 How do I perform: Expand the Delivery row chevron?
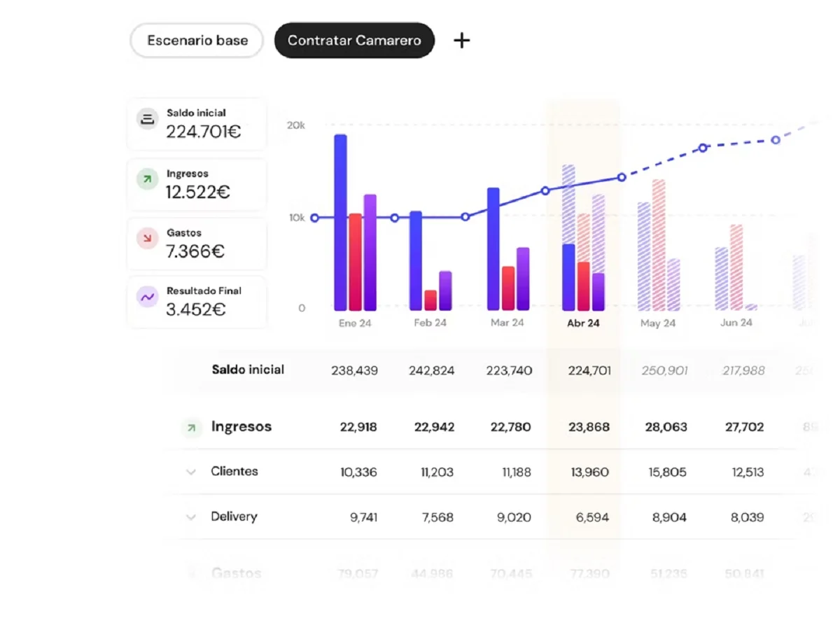coord(190,517)
